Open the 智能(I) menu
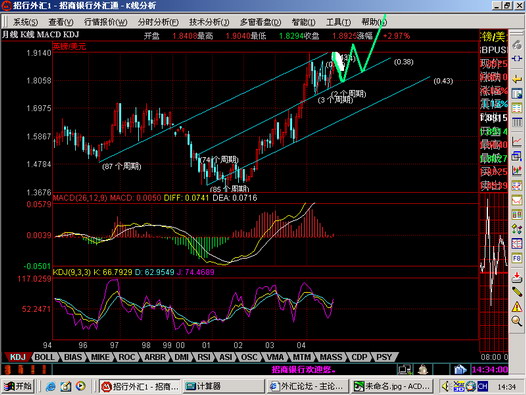This screenshot has width=526, height=395. click(303, 22)
